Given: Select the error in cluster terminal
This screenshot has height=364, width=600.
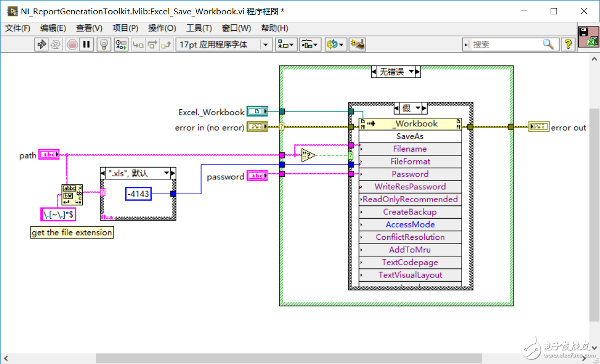Looking at the screenshot, I should 257,126.
